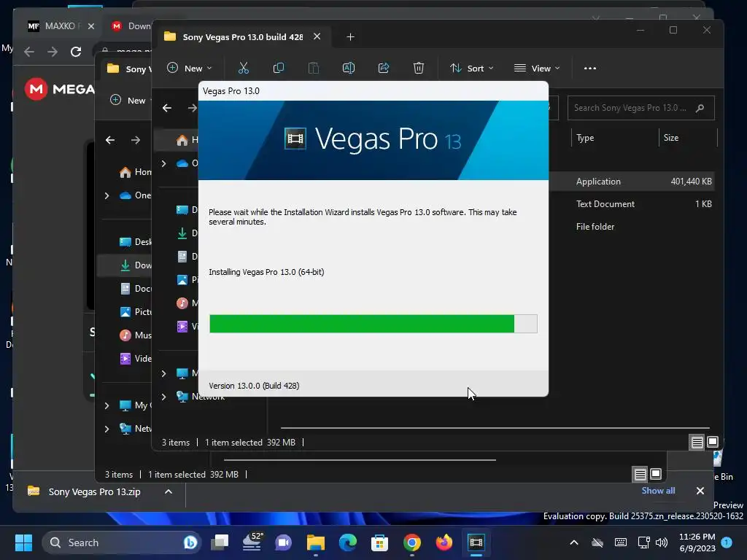Switch front Explorer to large thumbnails view icon
Viewport: 747px width, 560px height.
(x=713, y=442)
